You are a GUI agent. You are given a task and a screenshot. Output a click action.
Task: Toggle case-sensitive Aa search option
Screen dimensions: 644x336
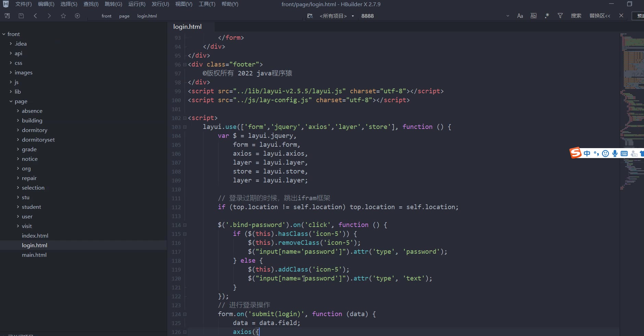point(520,16)
